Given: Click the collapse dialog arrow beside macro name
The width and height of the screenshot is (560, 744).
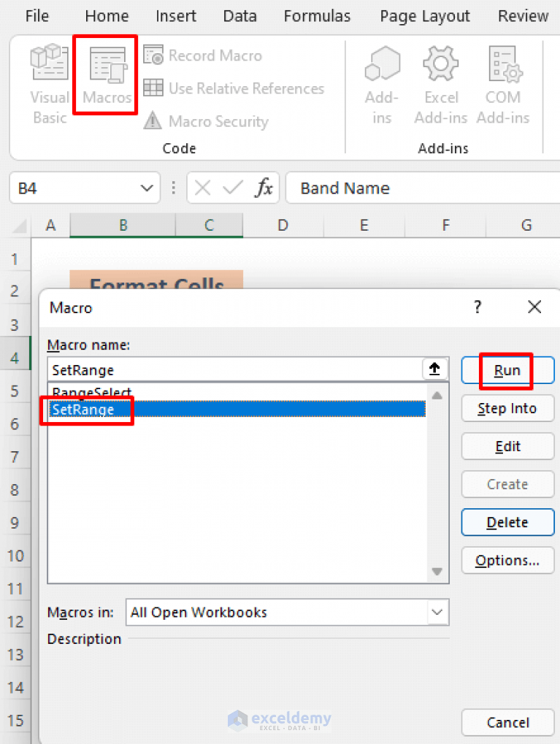Looking at the screenshot, I should click(x=434, y=369).
